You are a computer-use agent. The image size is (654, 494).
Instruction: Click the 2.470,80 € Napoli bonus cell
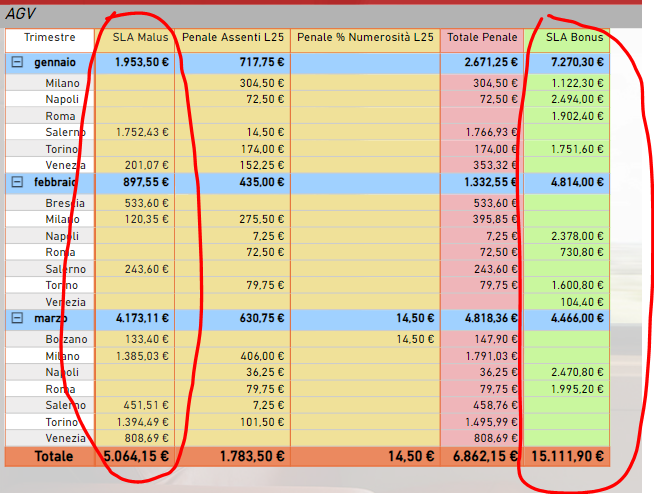point(577,372)
